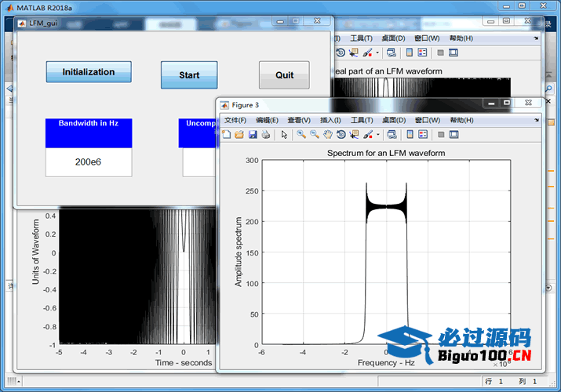561x392 pixels.
Task: Select Edit Plot arrow tool in Figure 3
Action: point(285,134)
